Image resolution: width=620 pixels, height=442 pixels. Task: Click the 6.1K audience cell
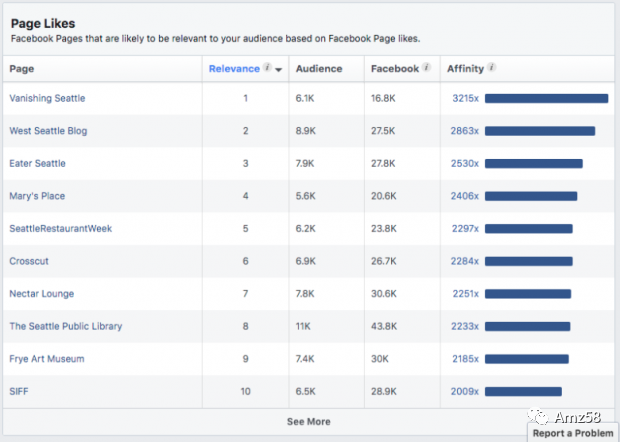(305, 98)
